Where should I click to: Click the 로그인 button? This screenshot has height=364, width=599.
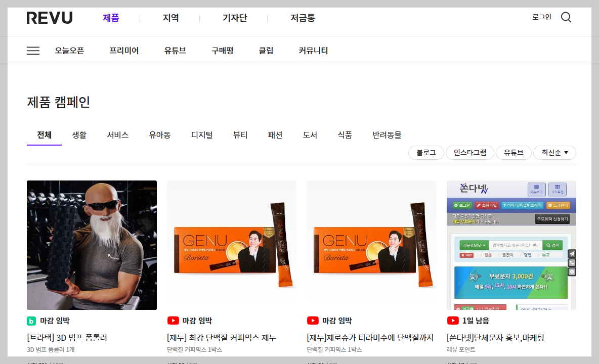tap(542, 17)
